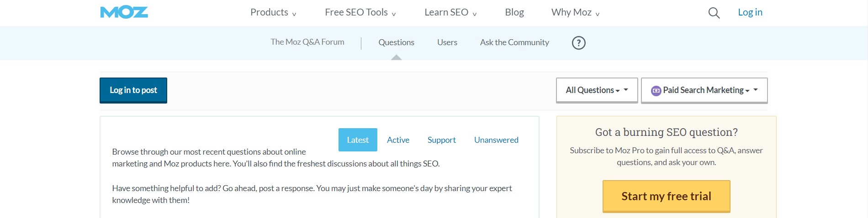Switch to the Users section
Image resolution: width=868 pixels, height=218 pixels.
(447, 42)
